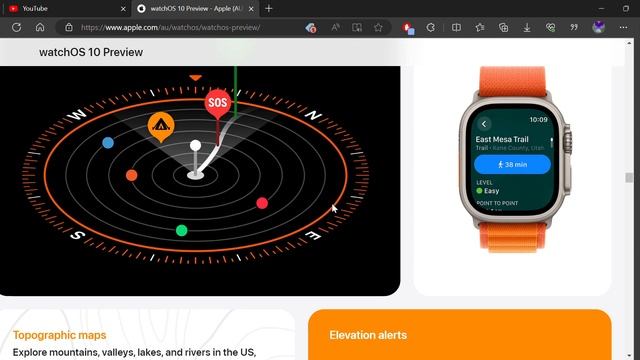Screen dimensions: 640x360
Task: Tap the back chevron on watch screen
Action: coord(484,124)
